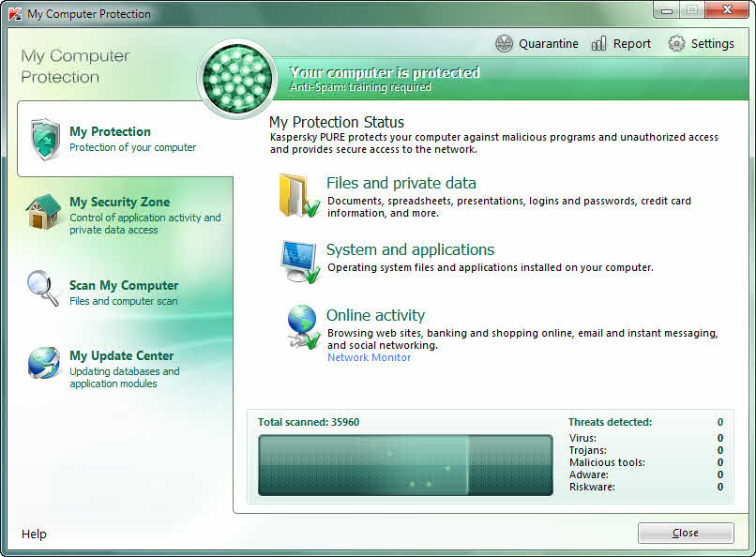Image resolution: width=756 pixels, height=557 pixels.
Task: Click the Scan My Computer magnifier icon
Action: (x=43, y=288)
